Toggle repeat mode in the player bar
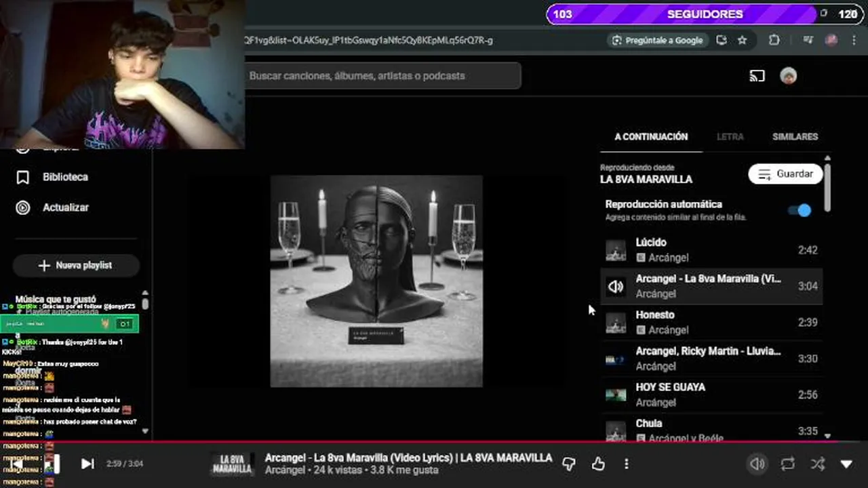 point(787,464)
